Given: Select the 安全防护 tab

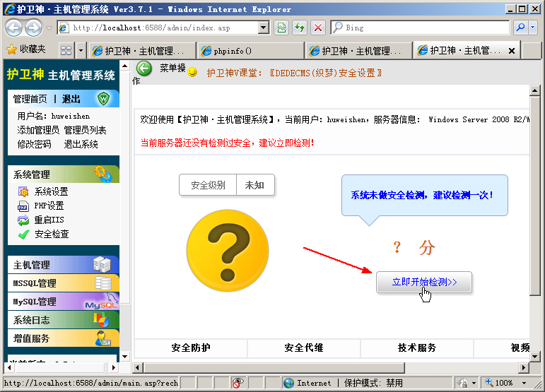Looking at the screenshot, I should [x=191, y=348].
